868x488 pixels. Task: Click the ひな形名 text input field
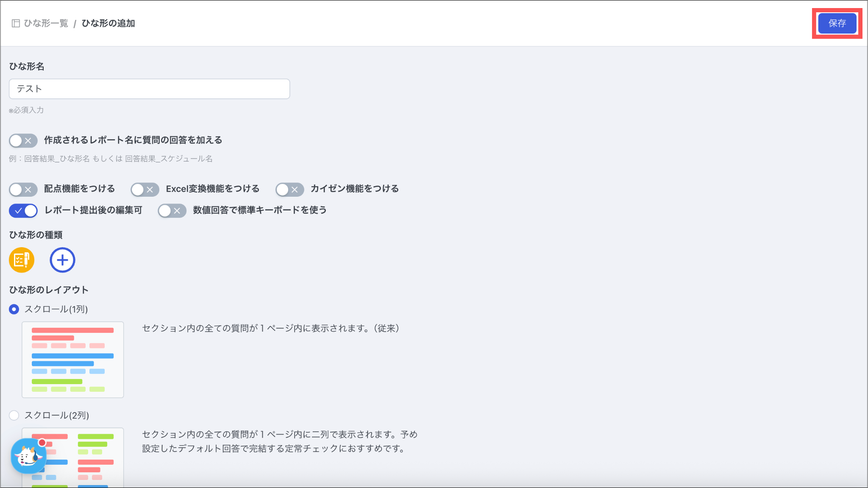click(x=149, y=89)
